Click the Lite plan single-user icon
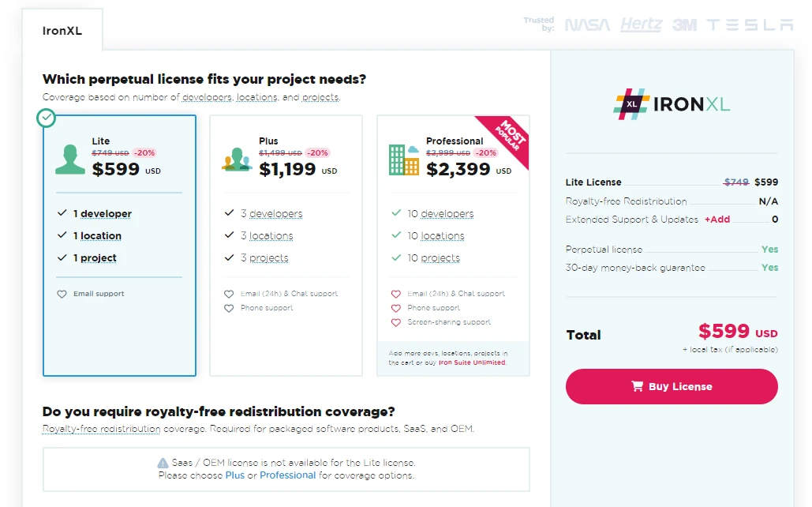The width and height of the screenshot is (812, 507). pos(70,159)
